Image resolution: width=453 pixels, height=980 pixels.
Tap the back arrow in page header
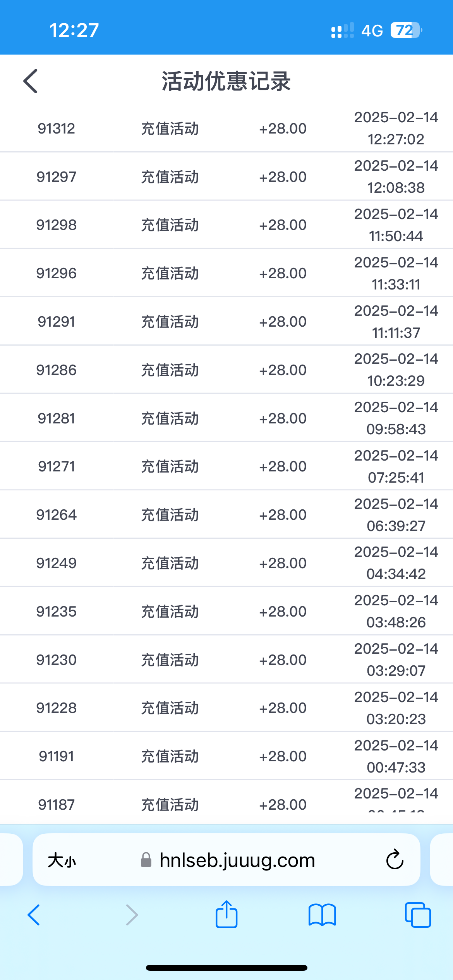click(31, 81)
